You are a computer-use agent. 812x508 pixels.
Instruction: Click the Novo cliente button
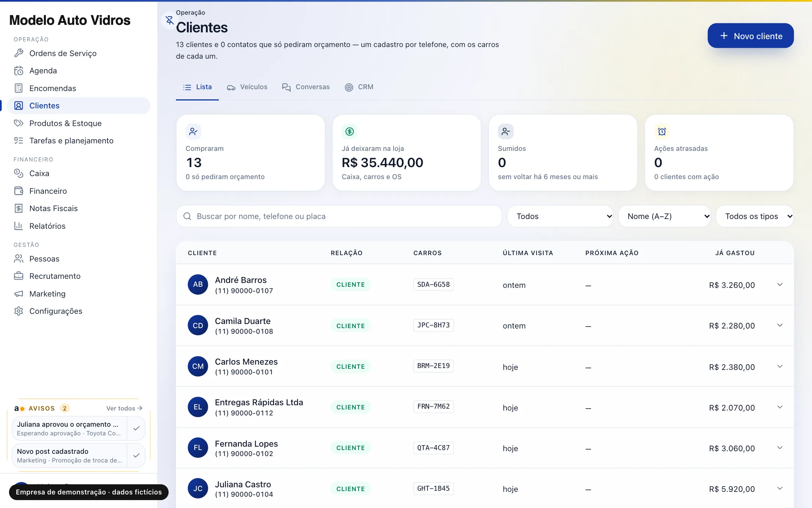click(x=750, y=36)
